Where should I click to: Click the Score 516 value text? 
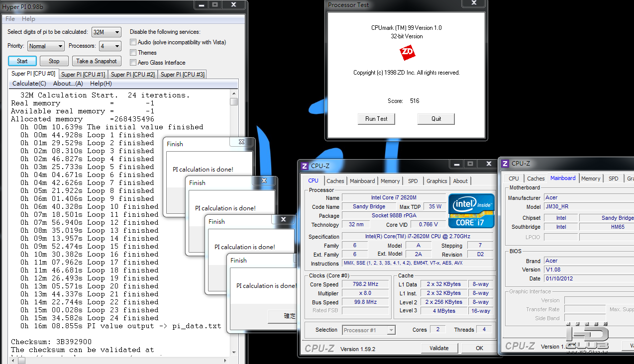click(415, 101)
